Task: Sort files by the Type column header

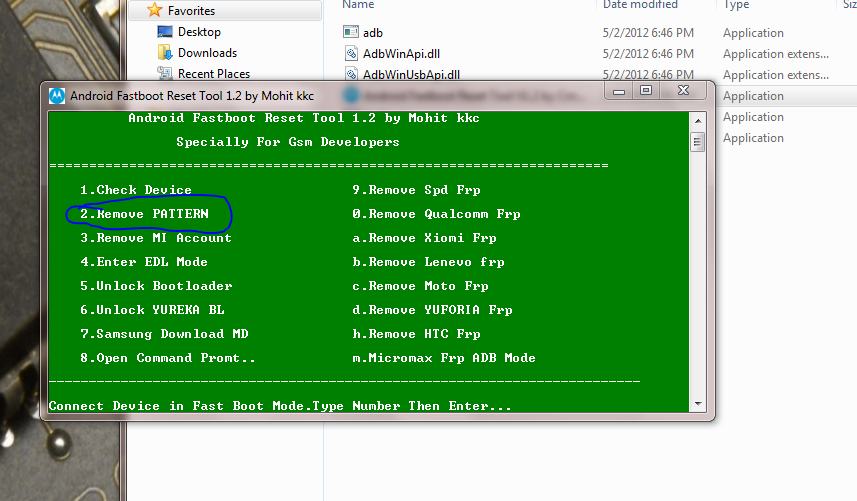Action: 737,4
